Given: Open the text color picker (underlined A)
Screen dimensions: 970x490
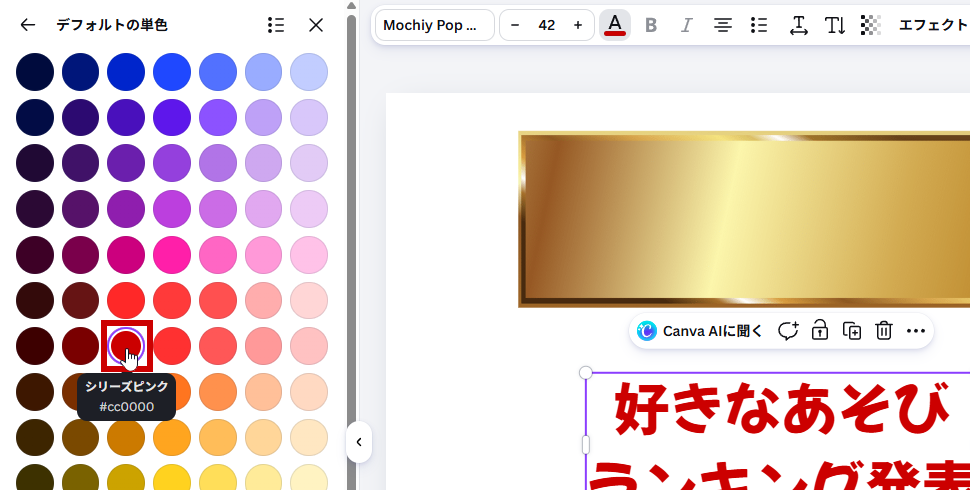Looking at the screenshot, I should [x=615, y=25].
